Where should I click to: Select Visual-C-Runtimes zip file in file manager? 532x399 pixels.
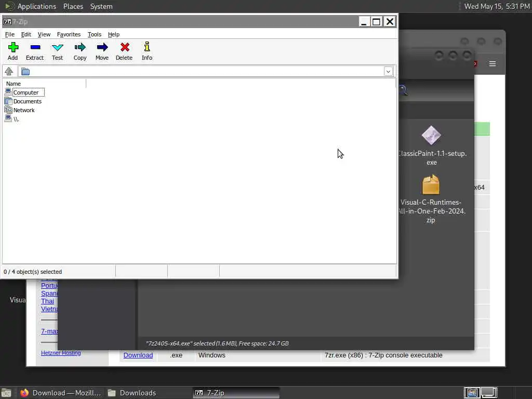(431, 199)
